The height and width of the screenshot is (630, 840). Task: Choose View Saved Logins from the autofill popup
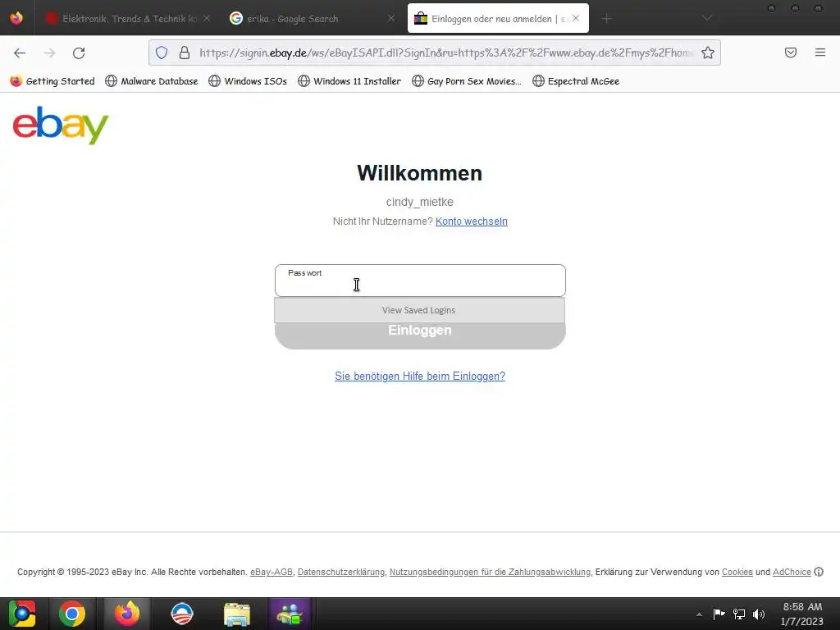[x=419, y=310]
